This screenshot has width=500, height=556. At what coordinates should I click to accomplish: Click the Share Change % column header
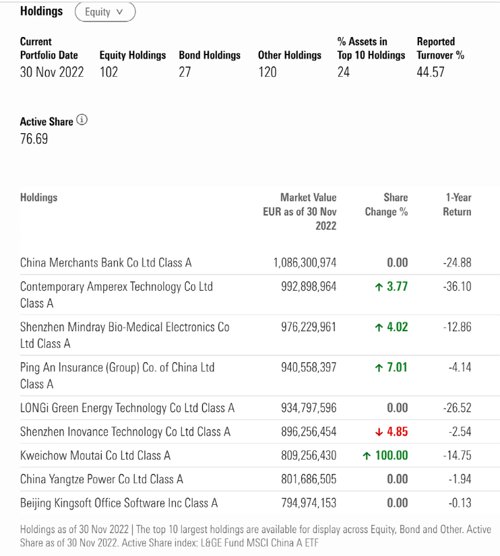coord(386,205)
